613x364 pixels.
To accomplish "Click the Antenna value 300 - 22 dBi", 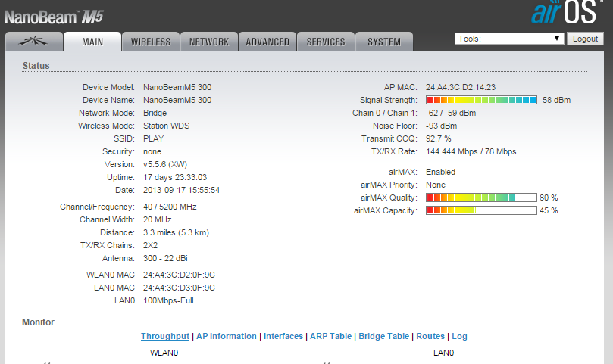I will 165,258.
